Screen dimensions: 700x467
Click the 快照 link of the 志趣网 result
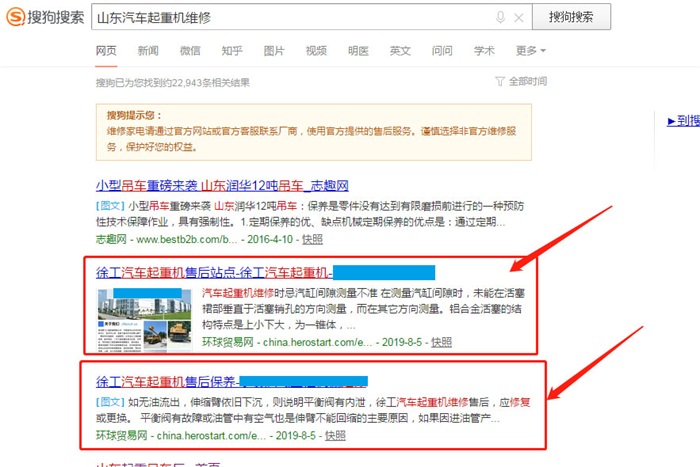(312, 239)
